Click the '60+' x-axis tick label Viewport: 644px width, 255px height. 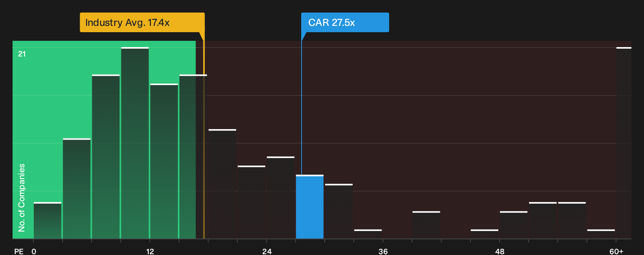(x=616, y=251)
